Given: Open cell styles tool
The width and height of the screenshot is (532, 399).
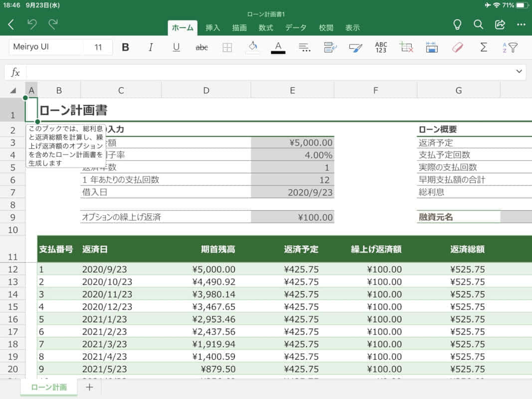Looking at the screenshot, I should tap(355, 47).
